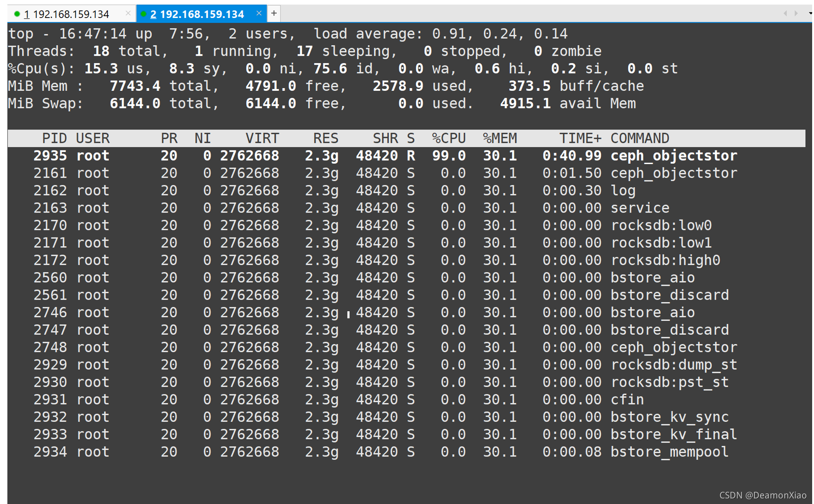
Task: Click the RES column header
Action: 326,138
